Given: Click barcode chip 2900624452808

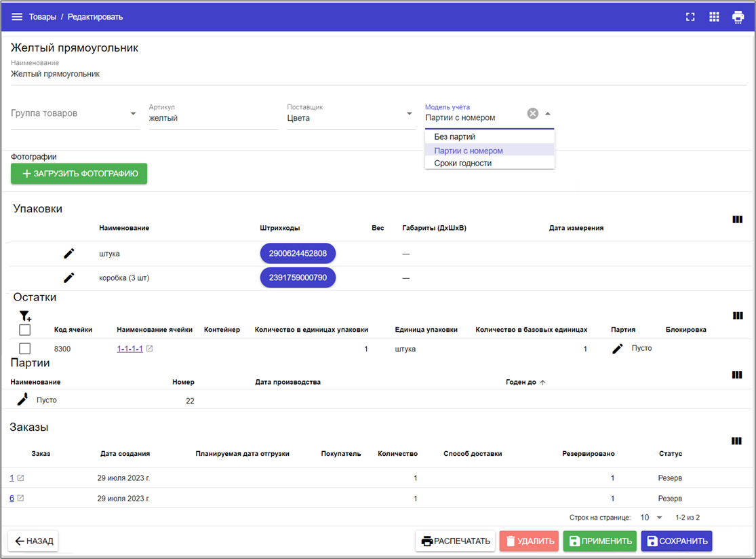Looking at the screenshot, I should (298, 254).
